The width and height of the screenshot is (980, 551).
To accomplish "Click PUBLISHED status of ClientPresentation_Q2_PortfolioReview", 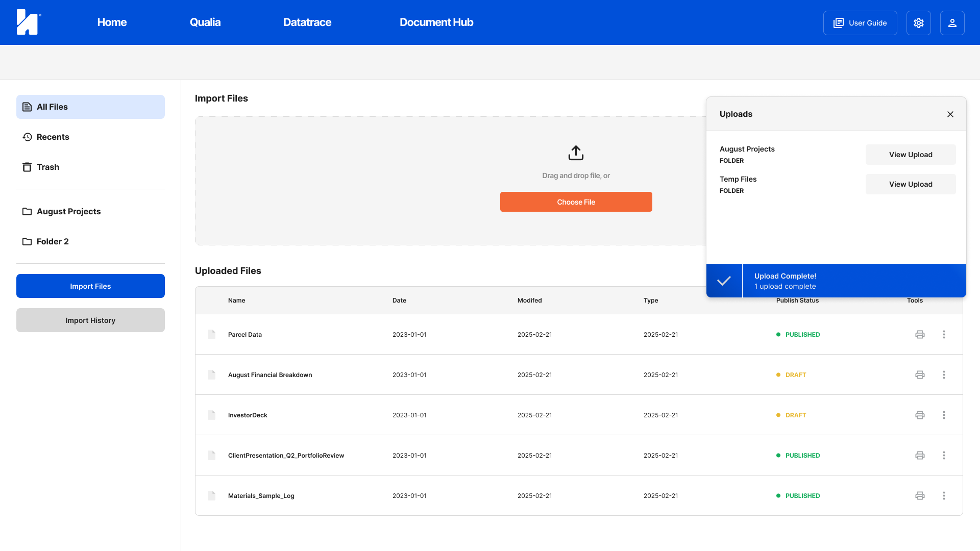I will coord(798,456).
